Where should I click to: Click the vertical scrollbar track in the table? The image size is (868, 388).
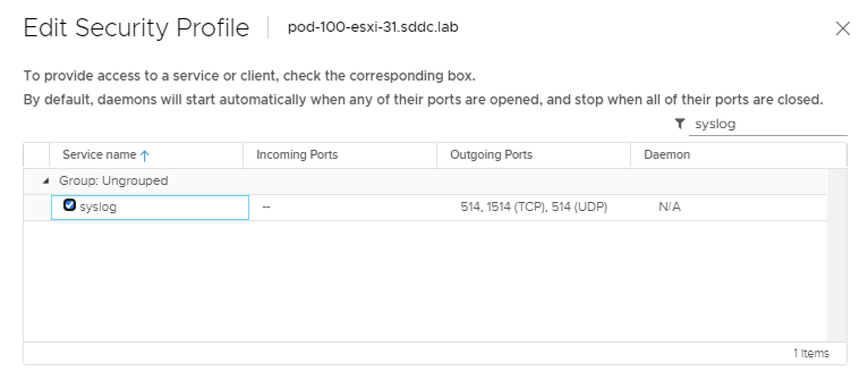pos(836,267)
